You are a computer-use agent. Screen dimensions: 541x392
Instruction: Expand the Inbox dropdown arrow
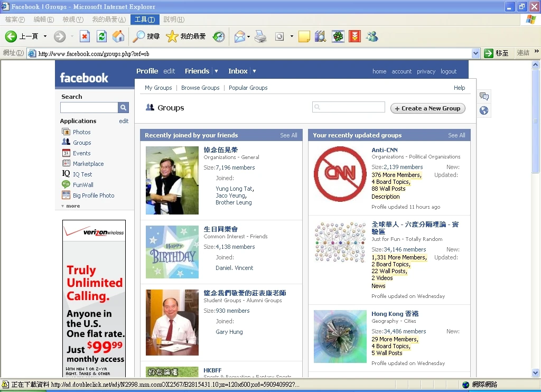pos(254,71)
